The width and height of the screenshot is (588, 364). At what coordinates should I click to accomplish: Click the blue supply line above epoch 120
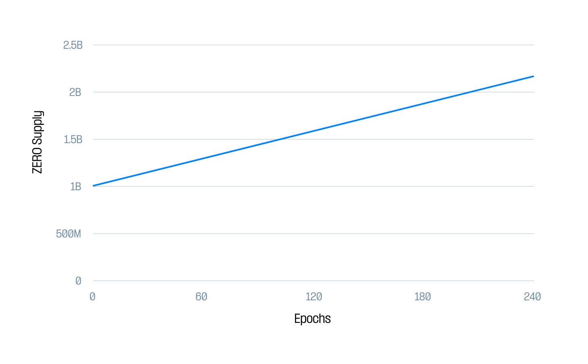coord(314,131)
